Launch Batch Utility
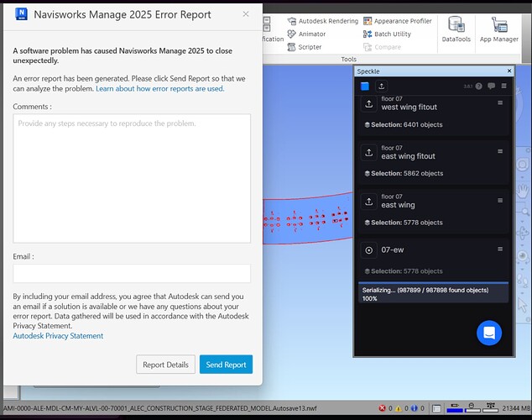 (x=387, y=34)
